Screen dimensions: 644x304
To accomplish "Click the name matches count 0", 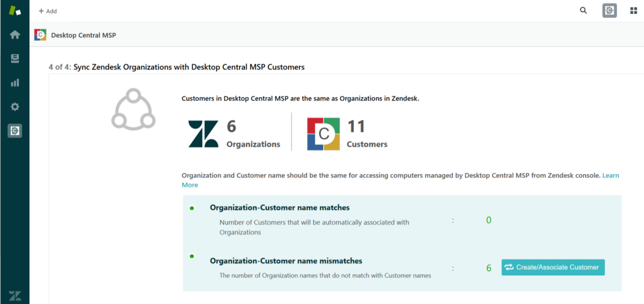I will [x=488, y=220].
